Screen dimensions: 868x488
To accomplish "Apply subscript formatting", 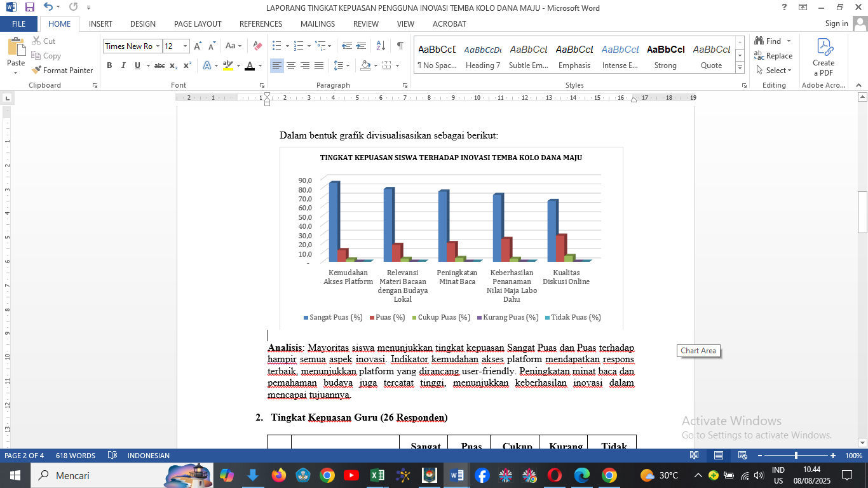I will (174, 65).
